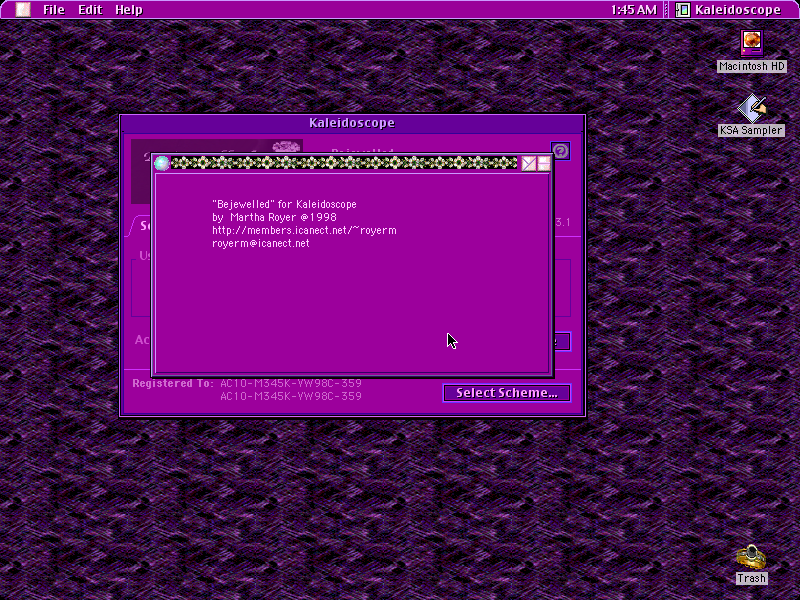Viewport: 800px width, 600px height.
Task: Click the second AC10-M345K-VW98C-359 registration line
Action: [x=291, y=396]
